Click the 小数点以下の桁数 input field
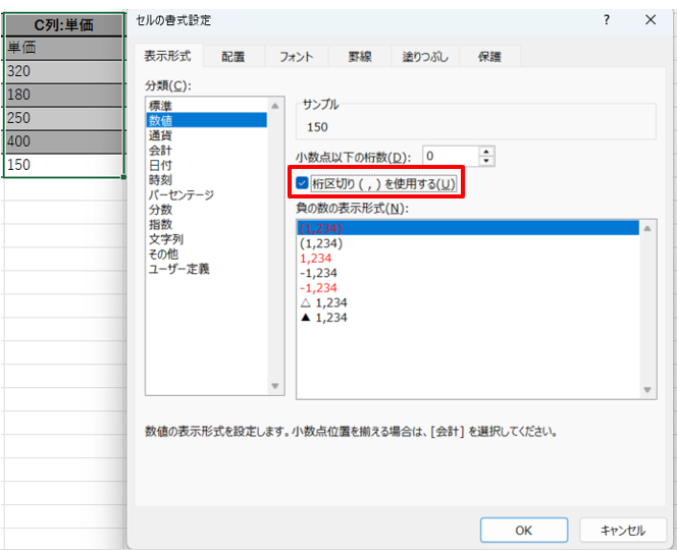677x551 pixels. coord(449,156)
